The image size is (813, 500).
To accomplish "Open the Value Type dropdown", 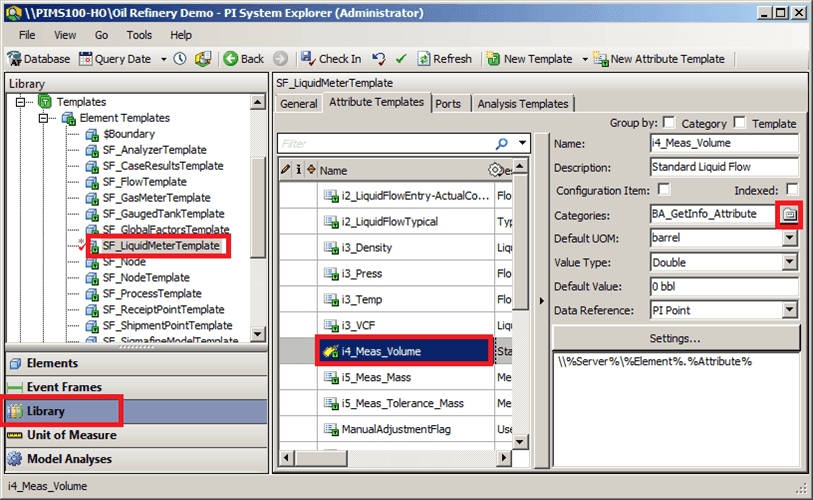I will tap(790, 262).
